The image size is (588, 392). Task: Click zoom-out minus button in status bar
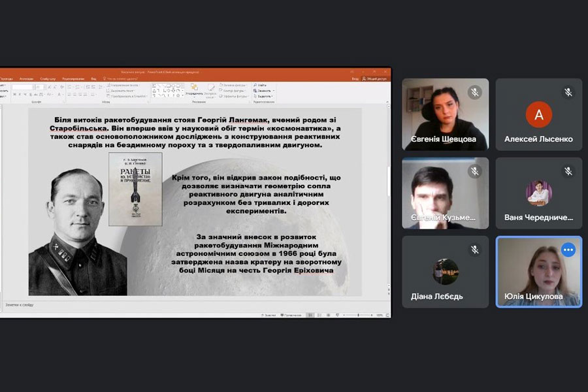tap(344, 315)
